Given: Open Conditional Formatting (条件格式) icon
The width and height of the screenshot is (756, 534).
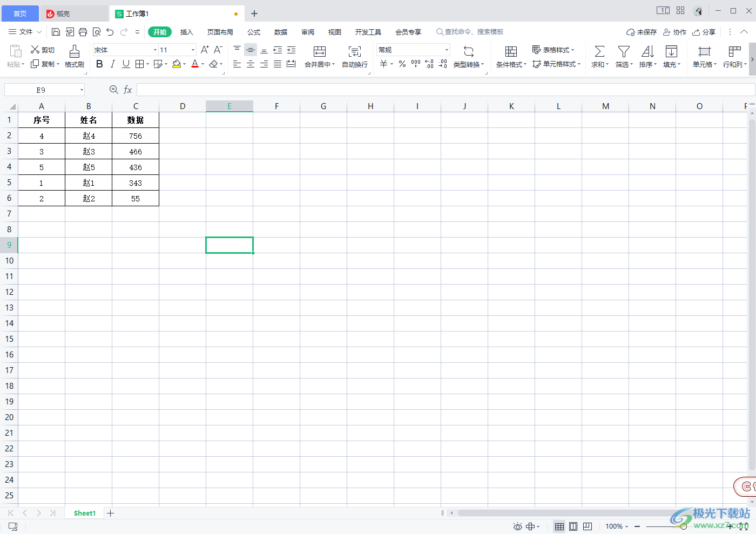Looking at the screenshot, I should (x=511, y=51).
